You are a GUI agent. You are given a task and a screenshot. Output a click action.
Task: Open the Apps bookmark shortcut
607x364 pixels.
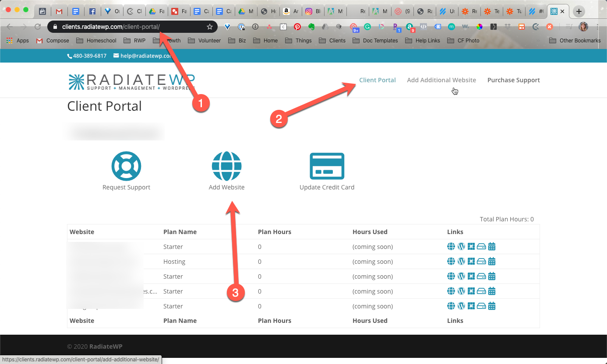[18, 40]
